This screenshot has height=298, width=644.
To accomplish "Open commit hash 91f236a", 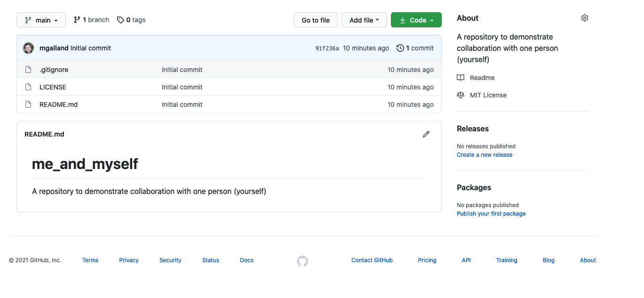I will [327, 48].
